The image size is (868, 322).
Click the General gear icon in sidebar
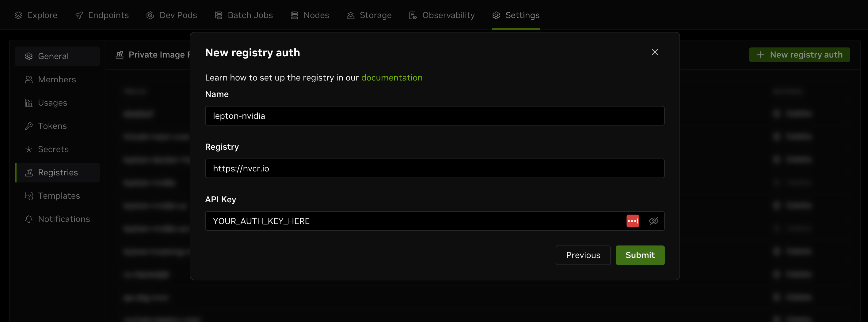coord(29,57)
